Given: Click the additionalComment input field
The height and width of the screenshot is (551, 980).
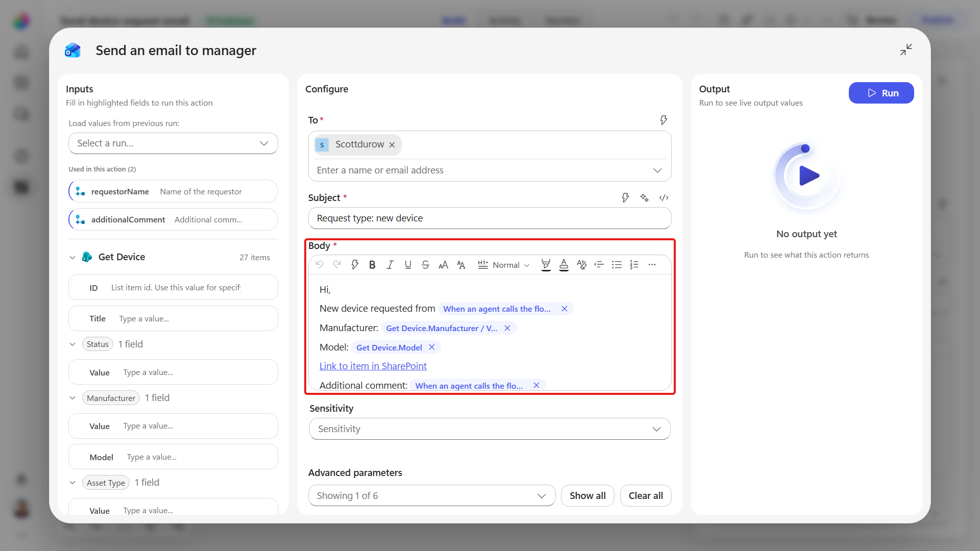Looking at the screenshot, I should [173, 219].
